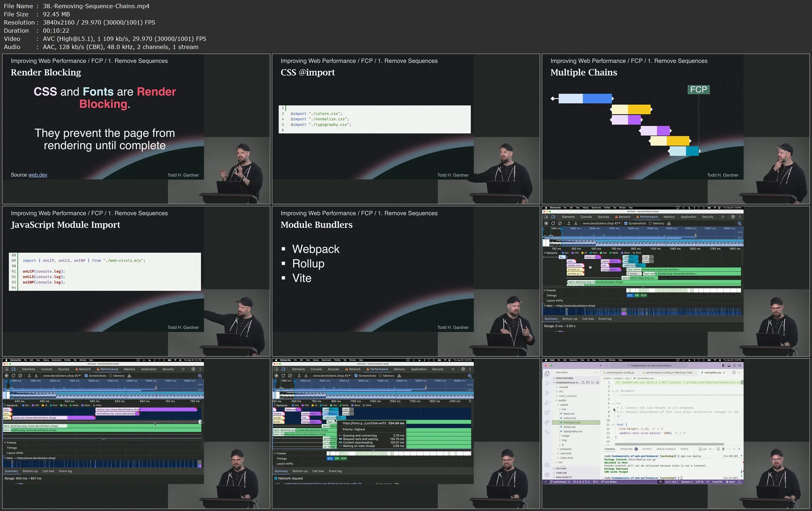This screenshot has height=511, width=812.
Task: Open Run and Debug icon in VS Code
Action: [547, 403]
